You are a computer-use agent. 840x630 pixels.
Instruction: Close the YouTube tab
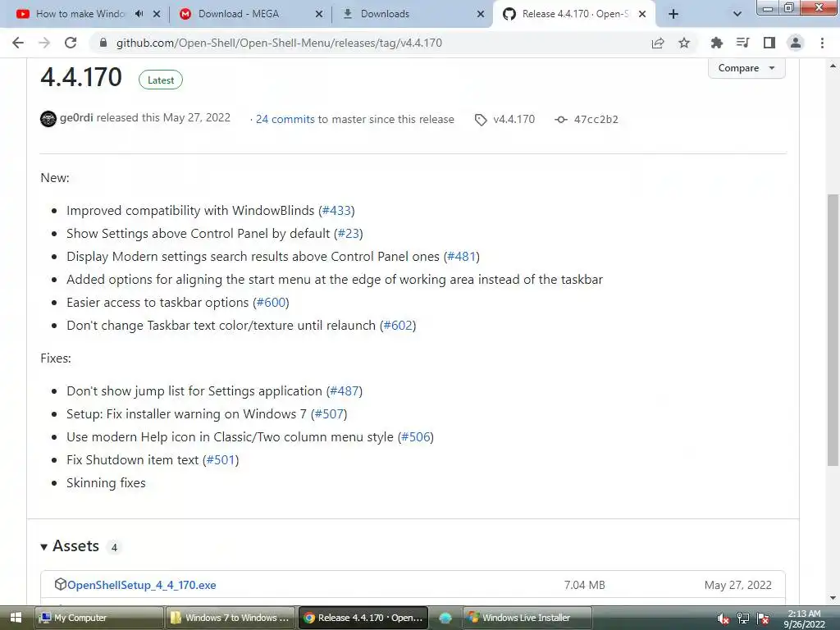point(157,14)
